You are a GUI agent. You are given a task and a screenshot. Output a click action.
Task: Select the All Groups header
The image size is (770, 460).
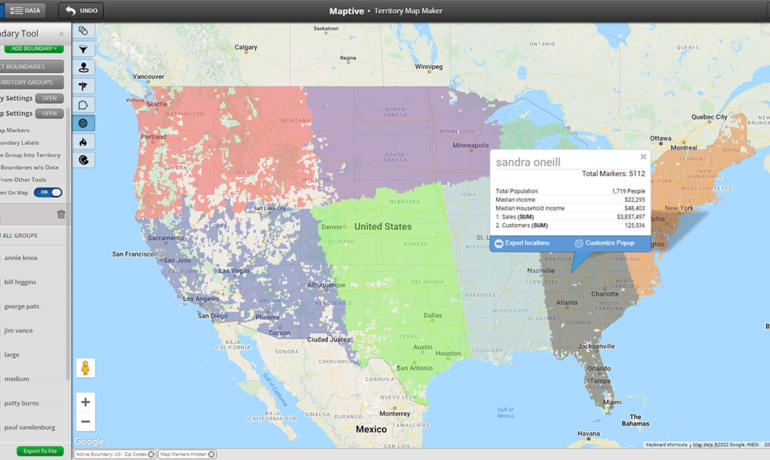[20, 236]
